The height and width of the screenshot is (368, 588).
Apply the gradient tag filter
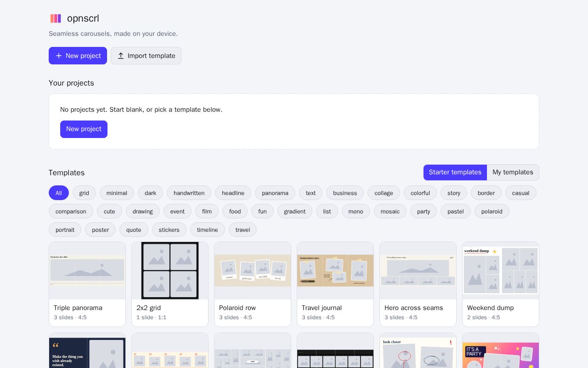[x=295, y=211]
